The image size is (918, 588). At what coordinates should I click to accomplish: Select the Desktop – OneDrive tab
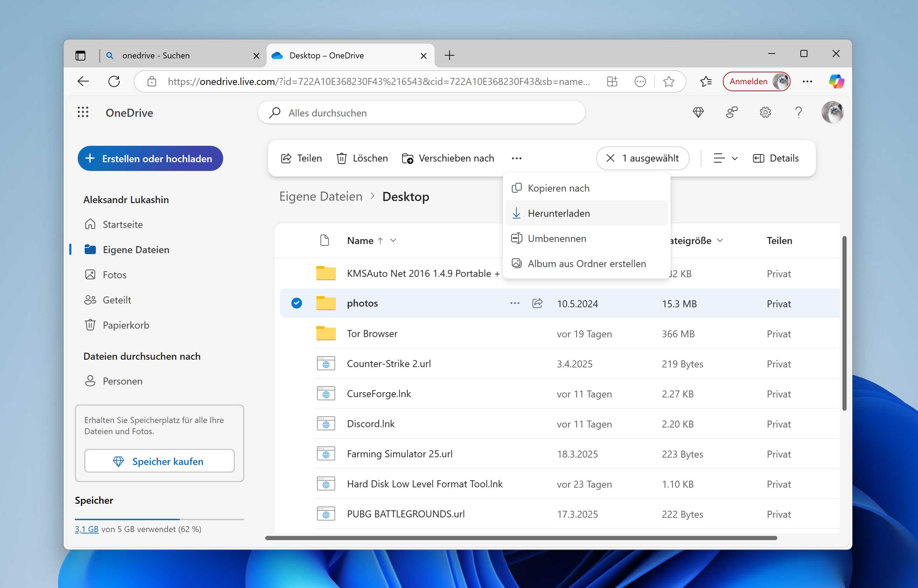click(349, 55)
